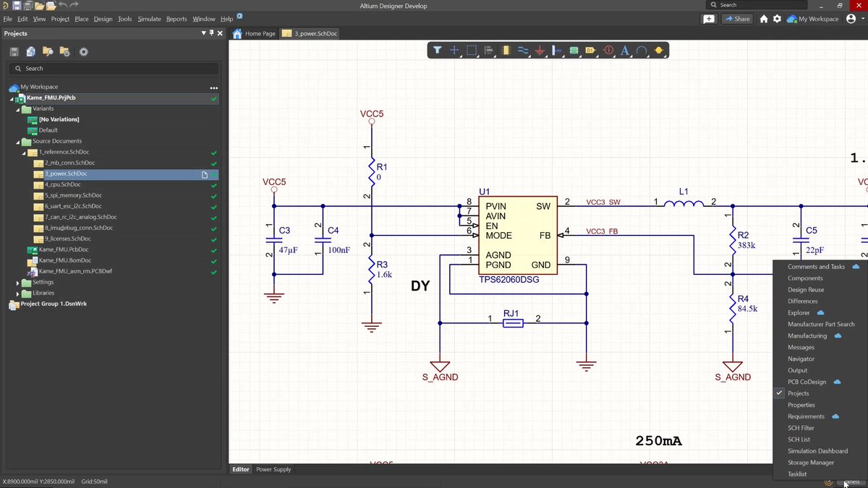Switch to the Home Page tab

point(254,33)
